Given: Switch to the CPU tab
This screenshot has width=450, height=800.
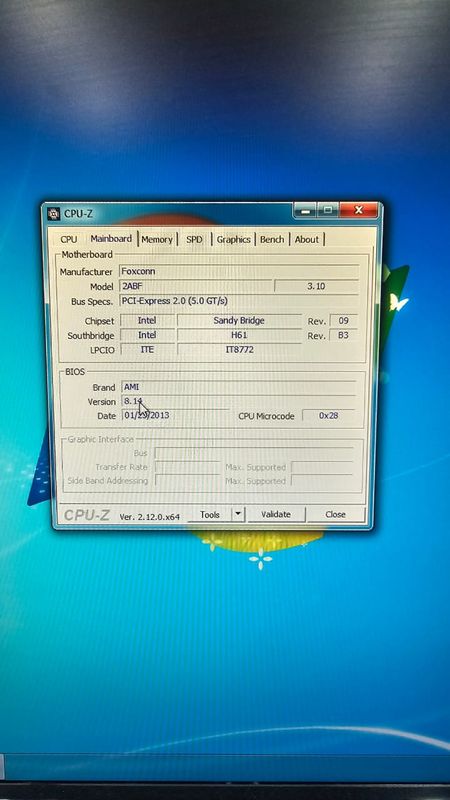Looking at the screenshot, I should pyautogui.click(x=69, y=239).
